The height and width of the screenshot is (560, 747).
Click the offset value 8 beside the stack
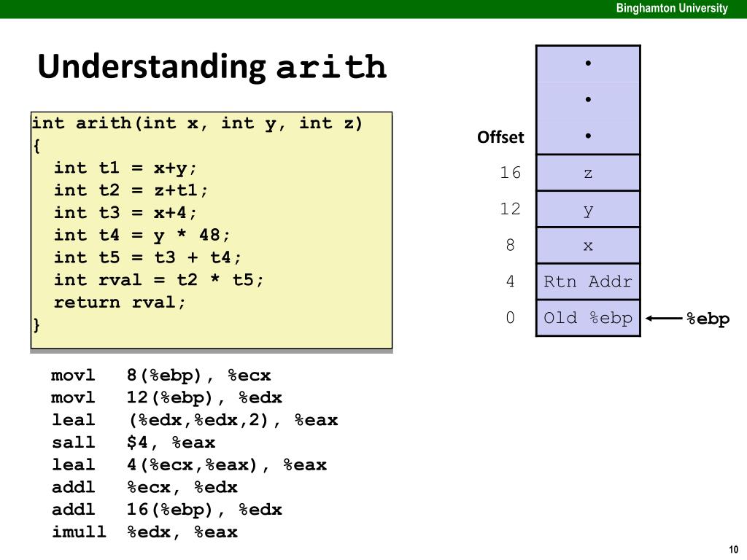tap(510, 245)
